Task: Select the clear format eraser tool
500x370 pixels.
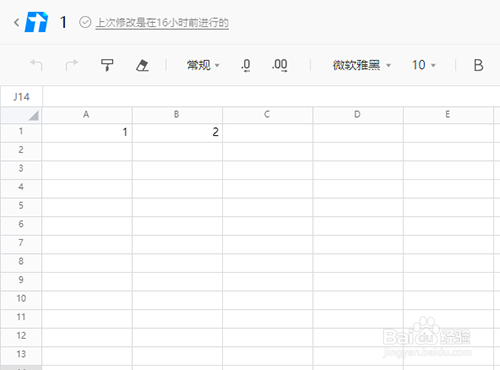Action: (x=142, y=65)
